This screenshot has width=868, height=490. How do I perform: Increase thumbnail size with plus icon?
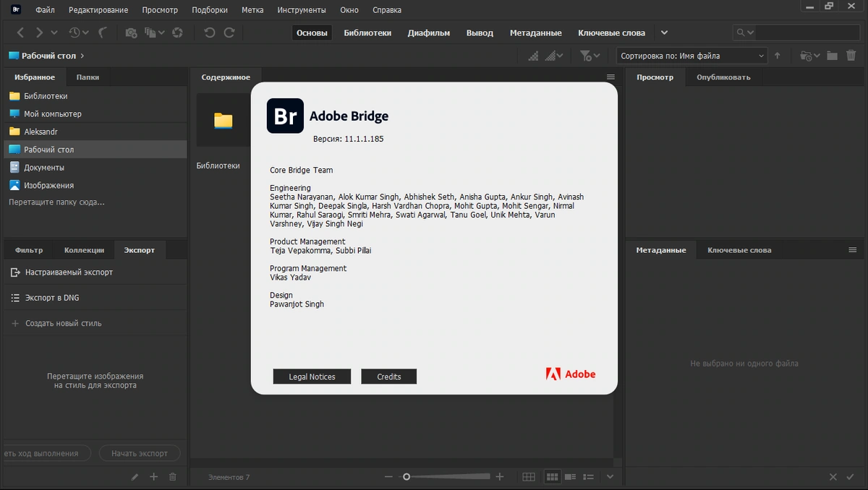pyautogui.click(x=499, y=477)
